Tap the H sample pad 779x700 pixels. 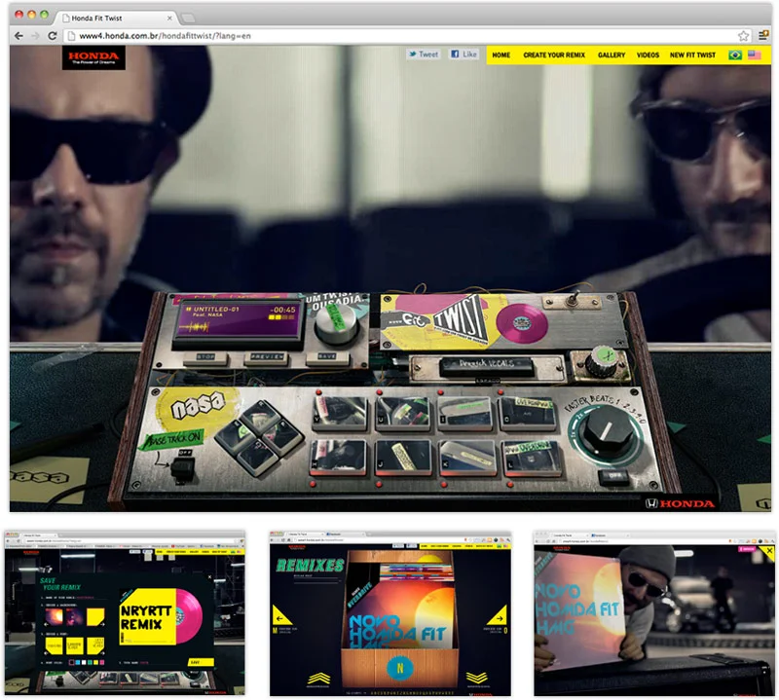(339, 458)
